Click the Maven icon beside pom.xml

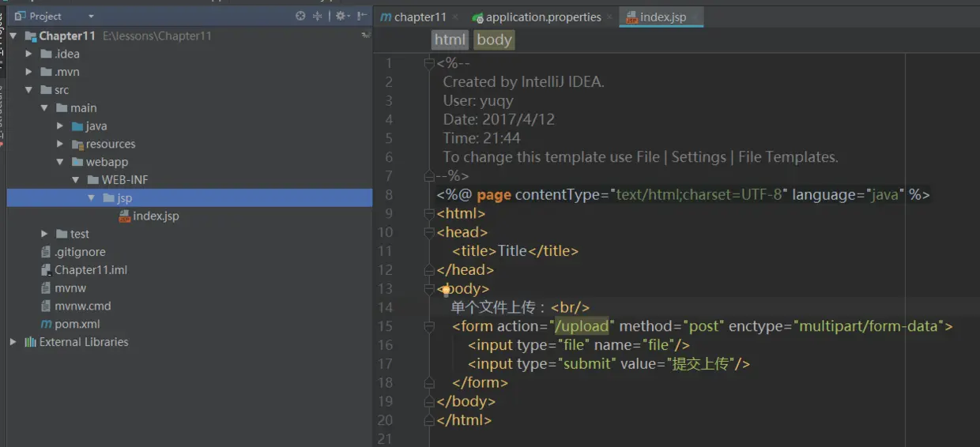coord(47,324)
